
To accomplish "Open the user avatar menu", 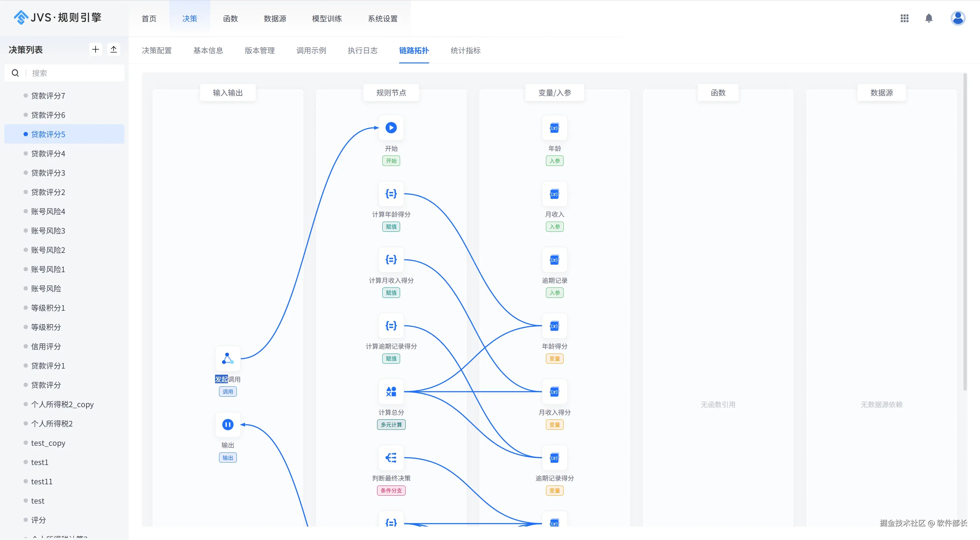I will point(958,18).
